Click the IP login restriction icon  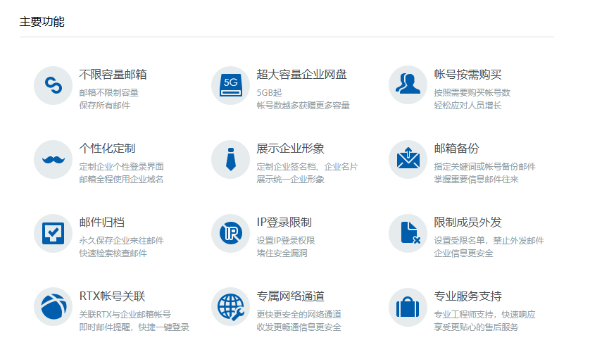click(231, 233)
